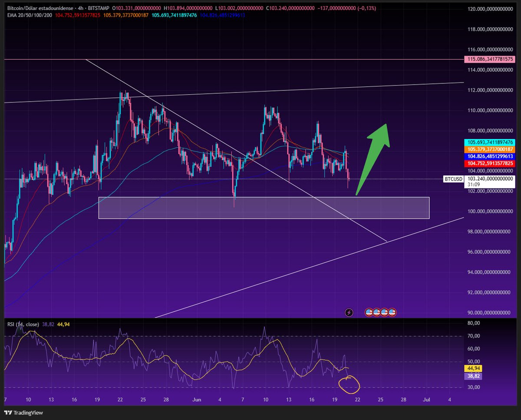
Task: Click the 80,00 level on RSI axis
Action: tap(474, 323)
